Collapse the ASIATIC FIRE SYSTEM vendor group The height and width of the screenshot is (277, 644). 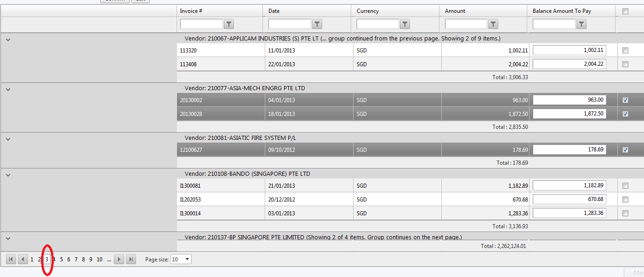8,139
